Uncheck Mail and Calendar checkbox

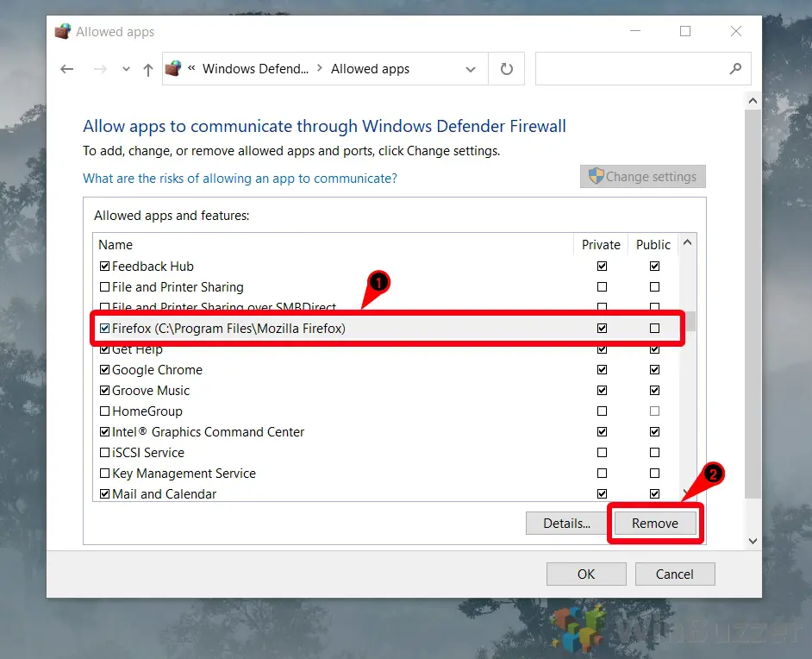click(104, 494)
